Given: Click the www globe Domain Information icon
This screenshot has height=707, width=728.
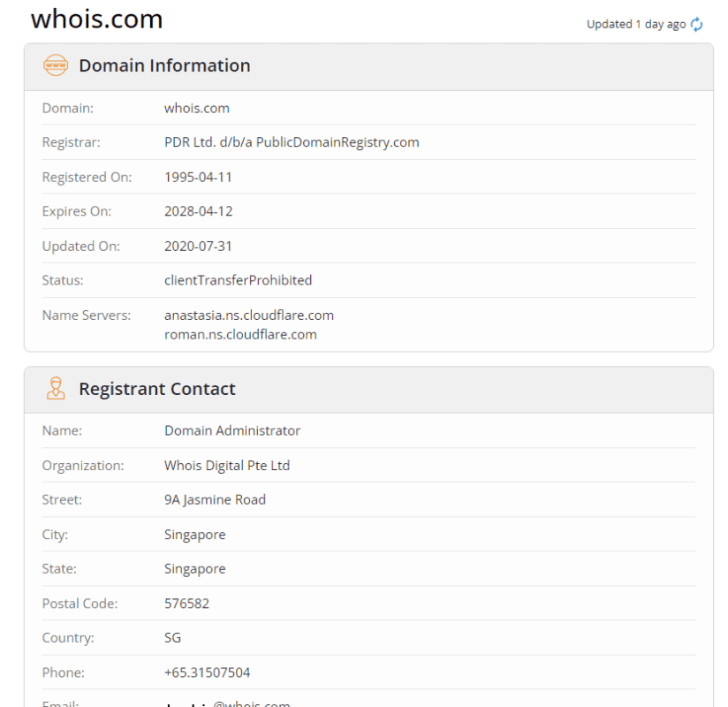Looking at the screenshot, I should pyautogui.click(x=56, y=65).
